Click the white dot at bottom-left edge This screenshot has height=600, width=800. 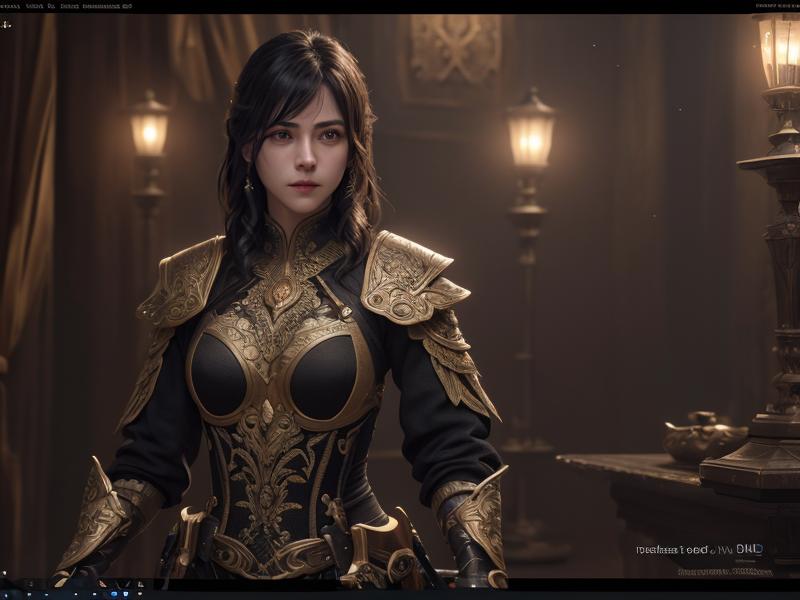[x=4, y=573]
